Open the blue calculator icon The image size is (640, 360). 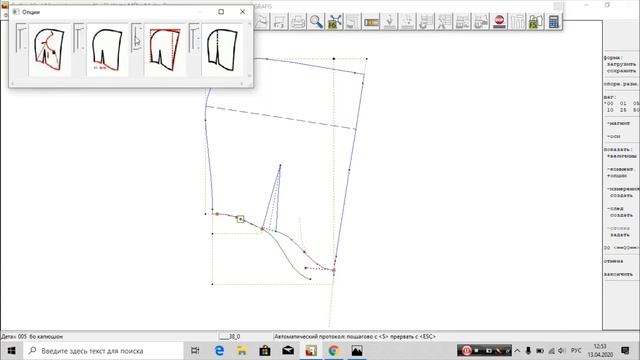tap(554, 21)
